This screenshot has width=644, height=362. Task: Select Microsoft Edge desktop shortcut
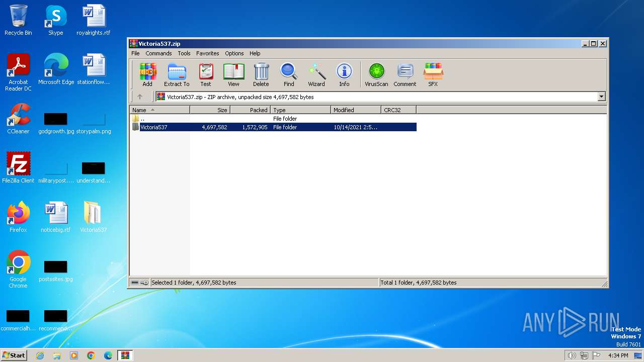56,69
